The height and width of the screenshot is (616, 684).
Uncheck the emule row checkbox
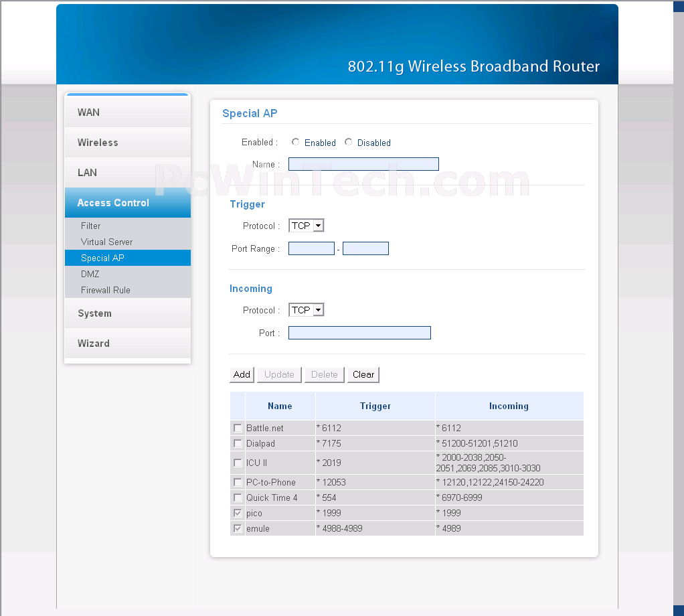click(x=238, y=528)
